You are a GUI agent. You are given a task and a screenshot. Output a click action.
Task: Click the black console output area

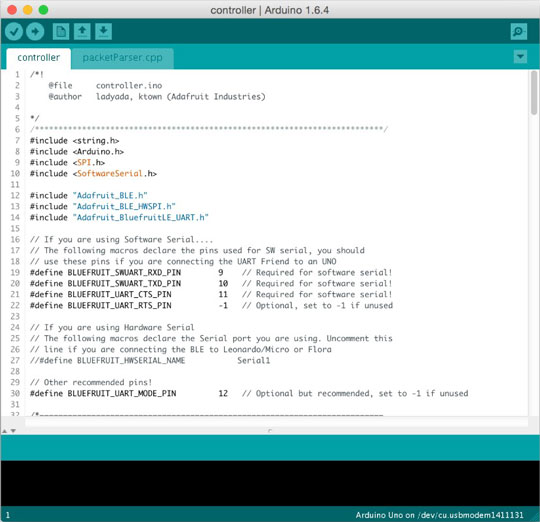point(270,483)
